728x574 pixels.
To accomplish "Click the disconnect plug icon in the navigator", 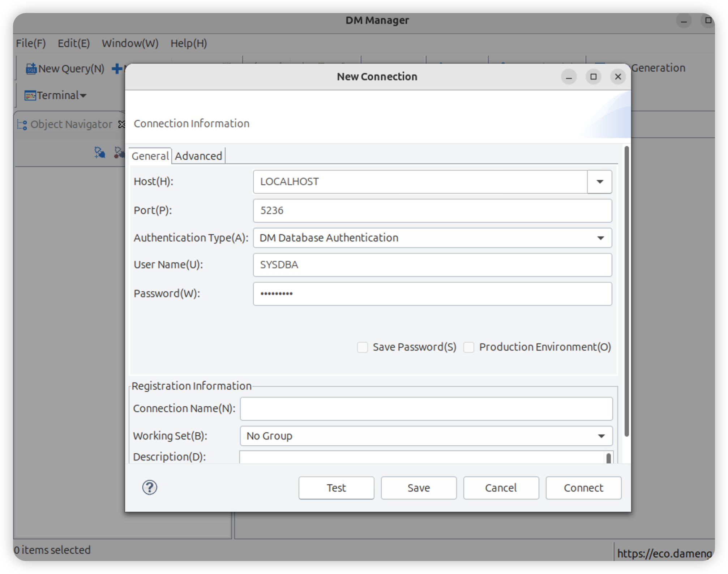I will (119, 153).
